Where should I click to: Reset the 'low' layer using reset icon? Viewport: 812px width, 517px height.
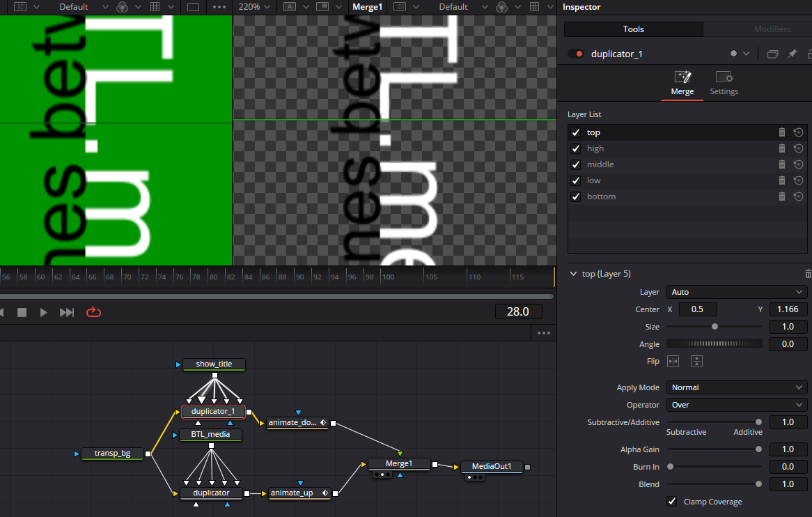tap(799, 180)
